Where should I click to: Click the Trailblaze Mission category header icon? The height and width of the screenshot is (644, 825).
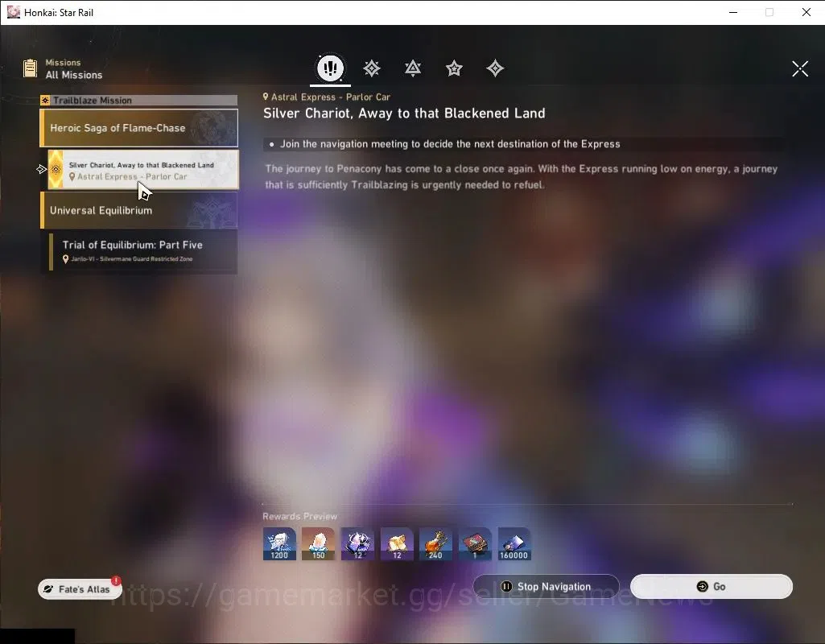[x=45, y=100]
